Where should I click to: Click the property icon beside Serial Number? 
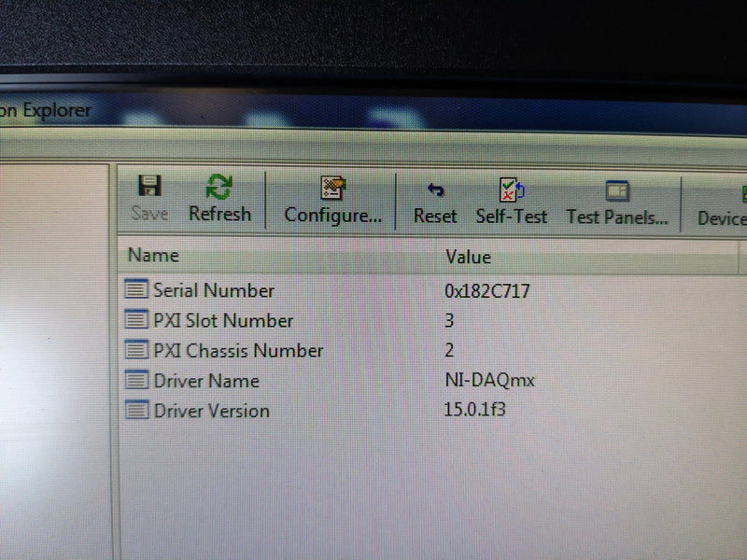click(x=137, y=289)
